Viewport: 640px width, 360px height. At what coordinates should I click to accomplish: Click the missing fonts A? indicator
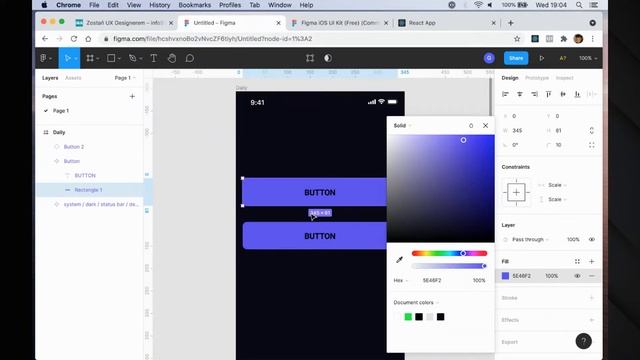click(x=563, y=58)
